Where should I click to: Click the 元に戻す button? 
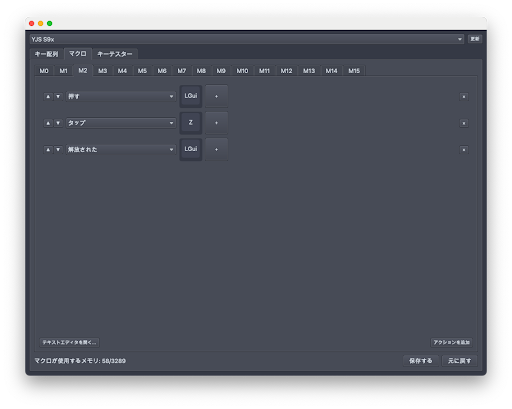pyautogui.click(x=459, y=361)
